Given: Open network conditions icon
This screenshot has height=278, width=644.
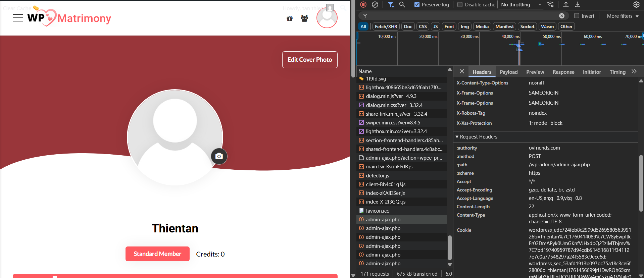Looking at the screenshot, I should point(550,4).
